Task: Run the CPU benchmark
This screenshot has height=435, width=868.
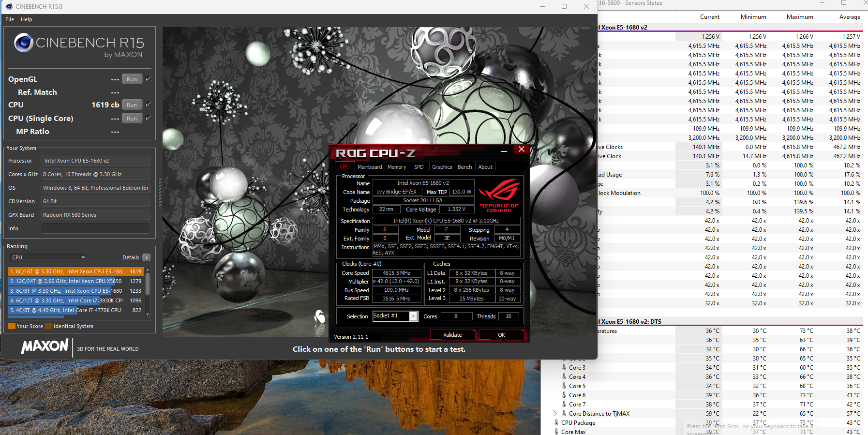Action: 132,105
